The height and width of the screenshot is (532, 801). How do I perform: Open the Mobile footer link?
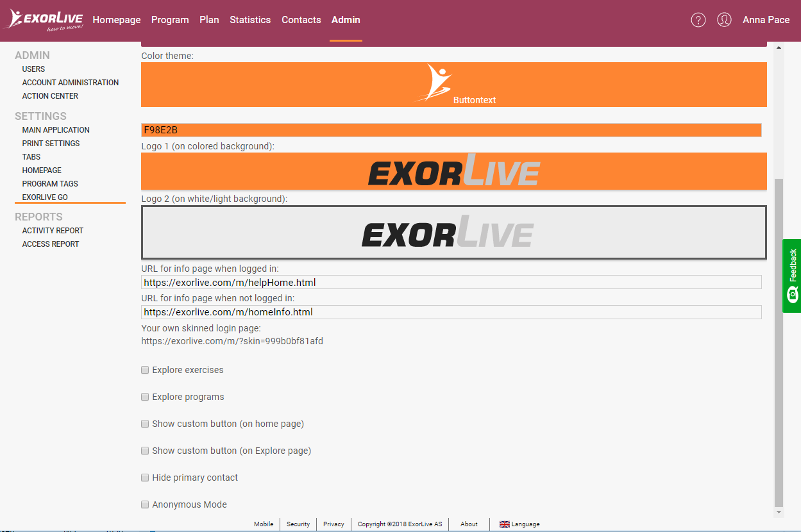pyautogui.click(x=264, y=524)
